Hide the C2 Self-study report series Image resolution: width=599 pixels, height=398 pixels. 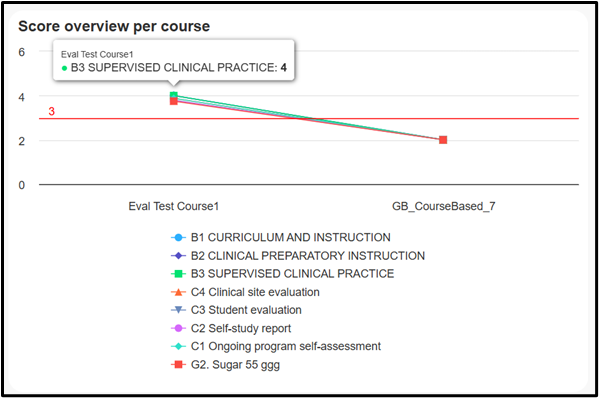pyautogui.click(x=241, y=328)
